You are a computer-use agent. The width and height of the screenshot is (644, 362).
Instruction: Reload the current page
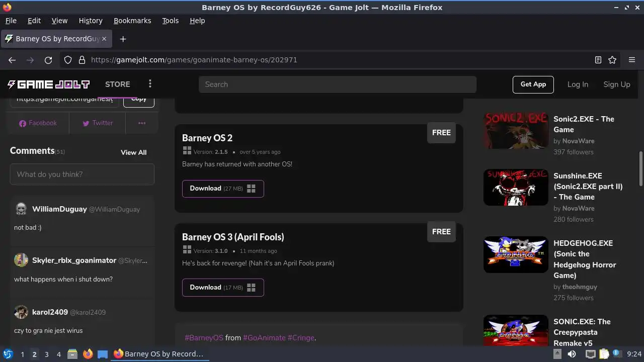[x=48, y=60]
